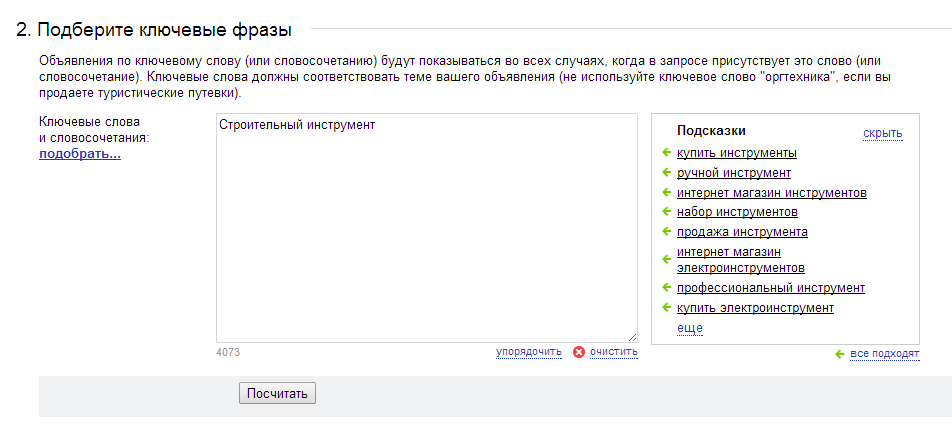This screenshot has height=425, width=952.
Task: Open keyword picker via 'подобрать...' link
Action: pyautogui.click(x=80, y=154)
